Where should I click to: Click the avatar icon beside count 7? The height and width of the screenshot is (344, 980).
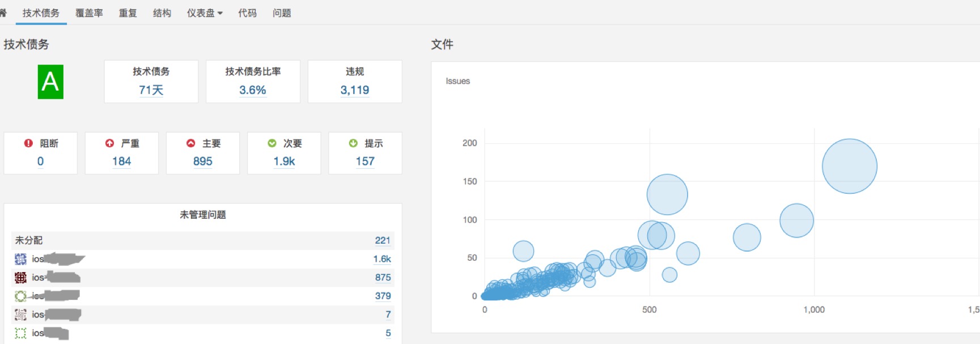click(x=20, y=315)
